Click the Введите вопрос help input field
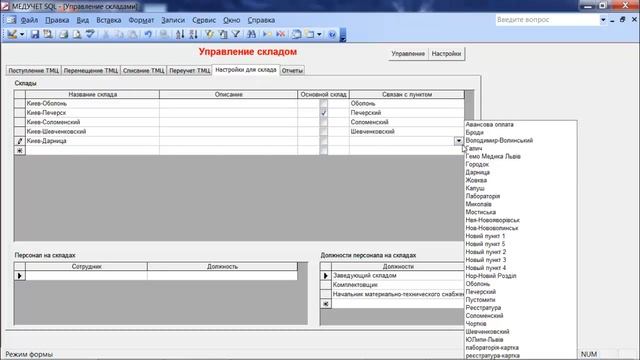This screenshot has height=360, width=640. pyautogui.click(x=547, y=20)
